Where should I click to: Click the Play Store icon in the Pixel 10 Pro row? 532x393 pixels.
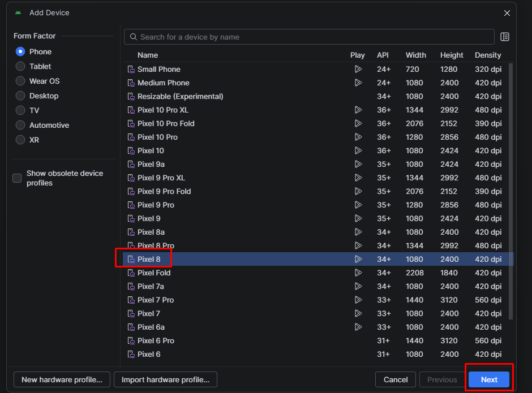click(358, 137)
